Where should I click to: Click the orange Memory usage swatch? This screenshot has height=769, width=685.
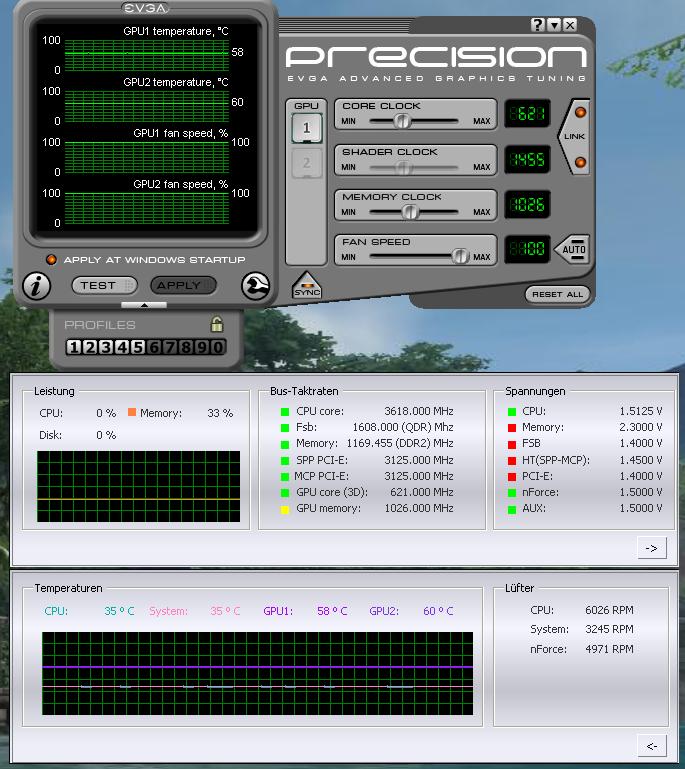tap(131, 412)
